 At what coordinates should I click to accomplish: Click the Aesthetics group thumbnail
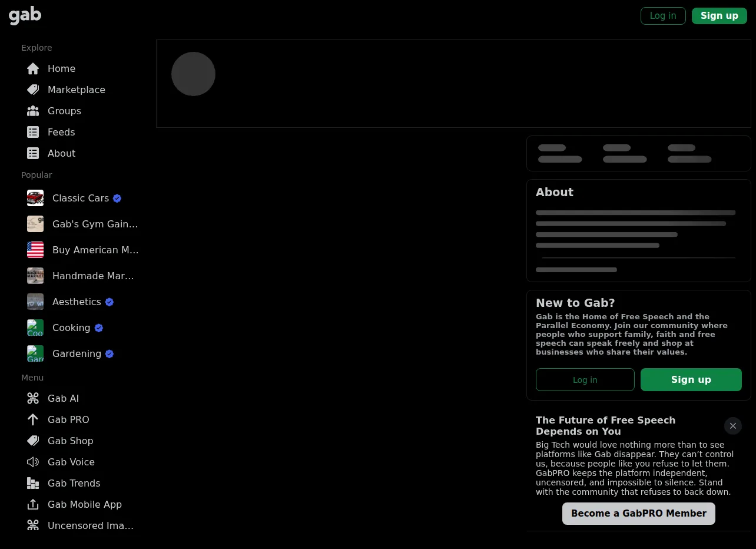click(35, 302)
